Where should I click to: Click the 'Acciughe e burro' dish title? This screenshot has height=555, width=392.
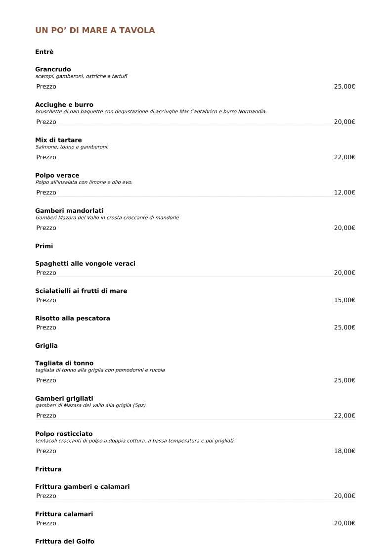tap(64, 105)
